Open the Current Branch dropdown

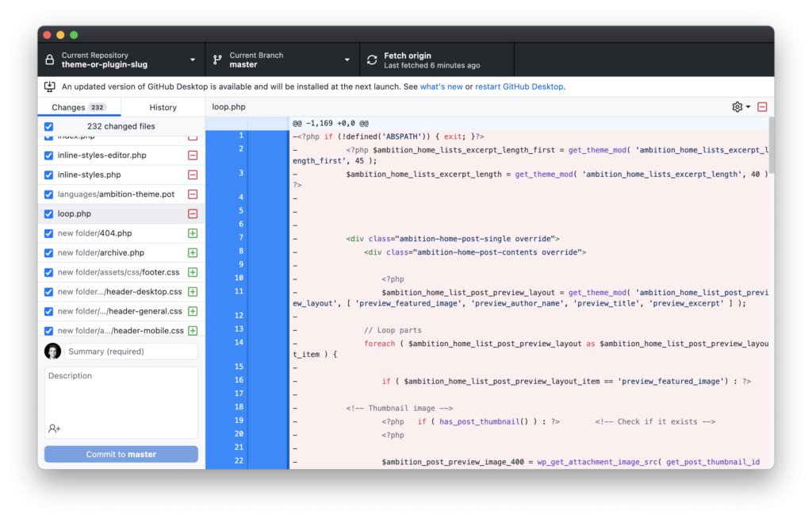click(x=347, y=59)
